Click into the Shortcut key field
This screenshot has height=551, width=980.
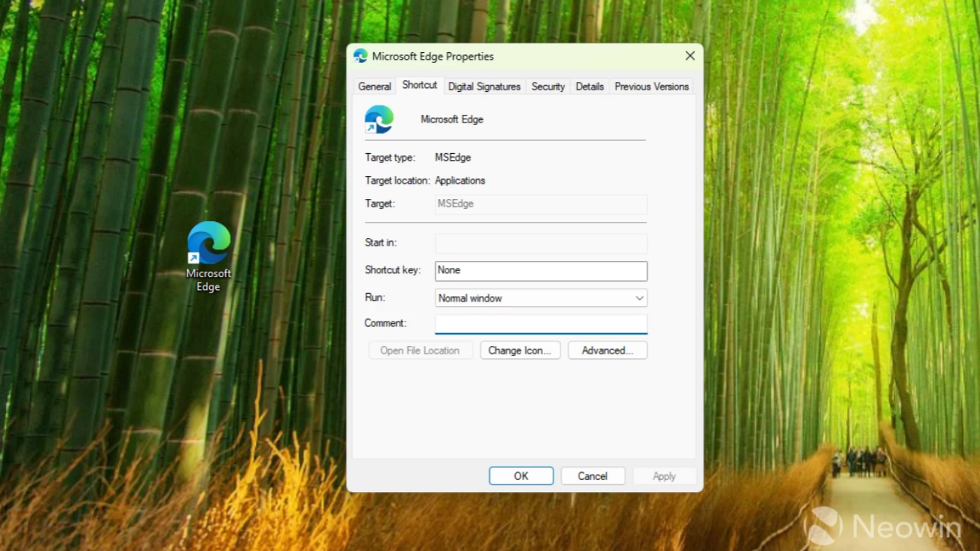(x=541, y=270)
